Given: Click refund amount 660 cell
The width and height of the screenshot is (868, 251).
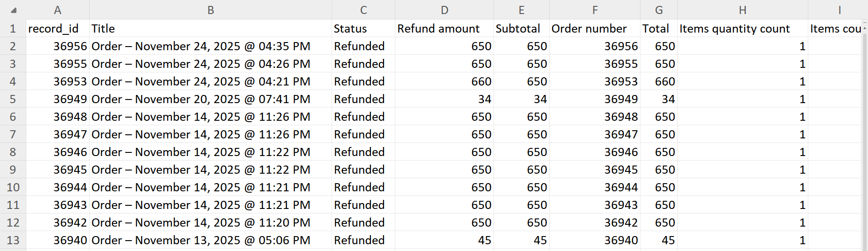Looking at the screenshot, I should pos(444,81).
